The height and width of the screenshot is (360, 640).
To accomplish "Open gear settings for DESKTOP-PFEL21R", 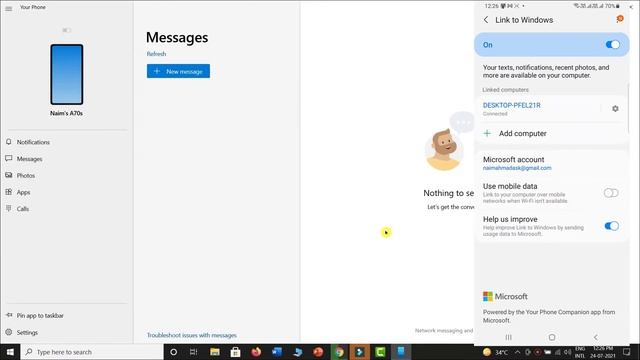I will [x=615, y=109].
